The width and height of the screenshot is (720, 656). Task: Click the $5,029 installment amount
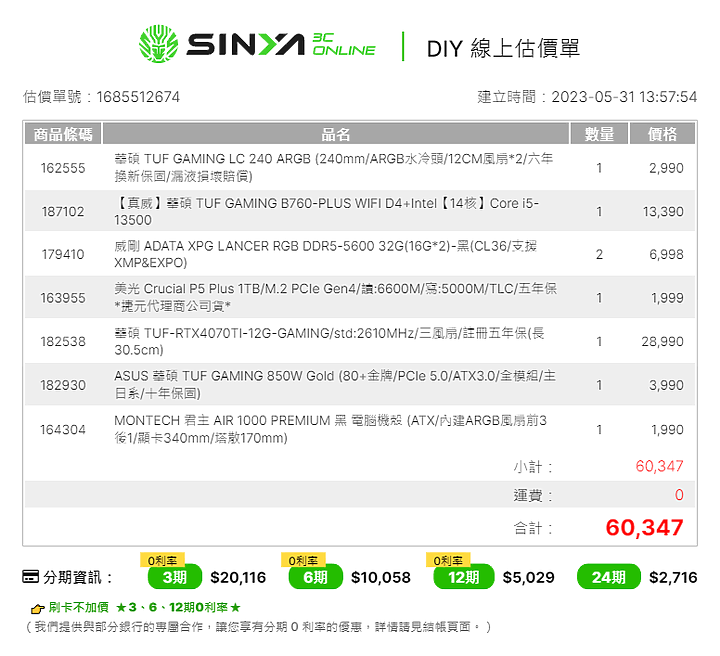pos(529,578)
